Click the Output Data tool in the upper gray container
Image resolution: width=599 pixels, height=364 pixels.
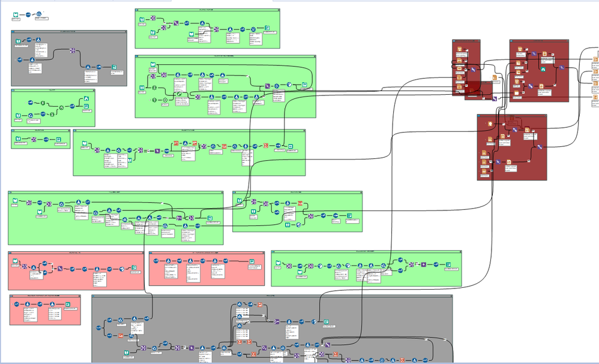tap(114, 67)
